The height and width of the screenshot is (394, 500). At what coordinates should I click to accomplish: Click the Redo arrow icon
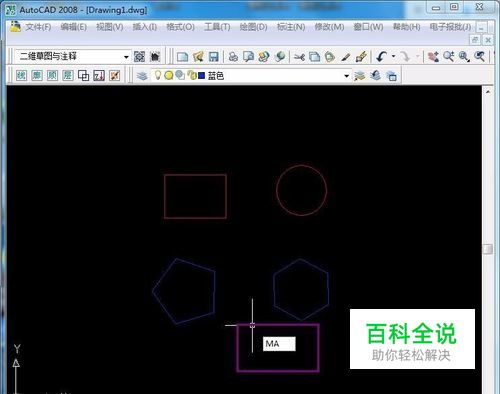pyautogui.click(x=405, y=57)
